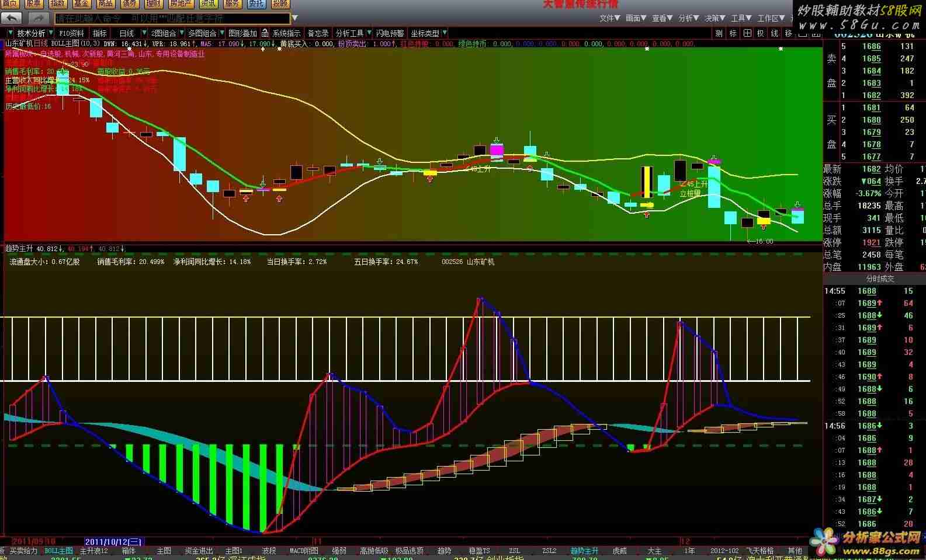926x560 pixels.
Task: Open the 闪电预警 alert button
Action: (390, 33)
